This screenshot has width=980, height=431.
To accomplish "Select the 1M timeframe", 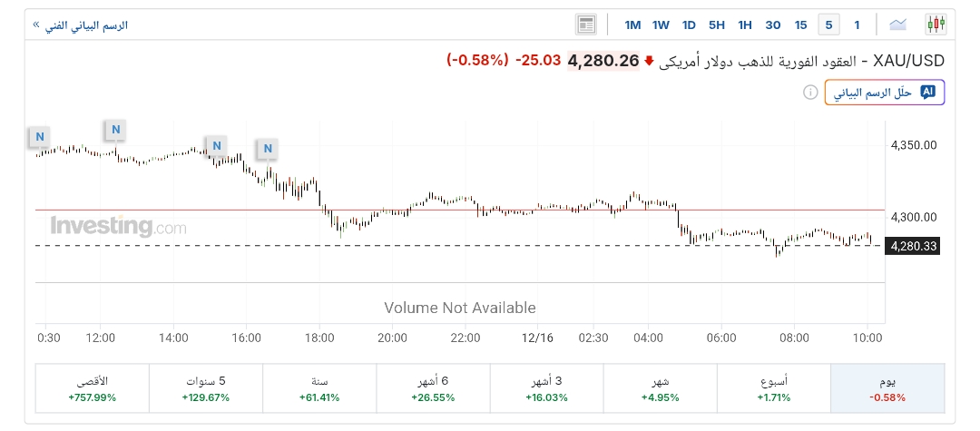I will (x=632, y=24).
